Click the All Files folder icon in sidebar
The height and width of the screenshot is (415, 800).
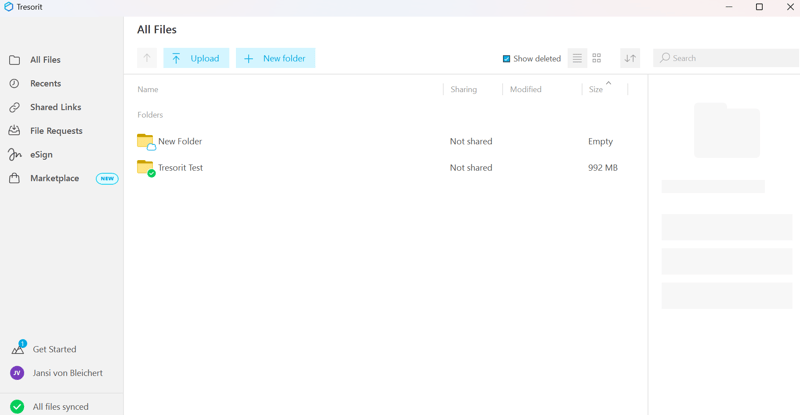(14, 60)
